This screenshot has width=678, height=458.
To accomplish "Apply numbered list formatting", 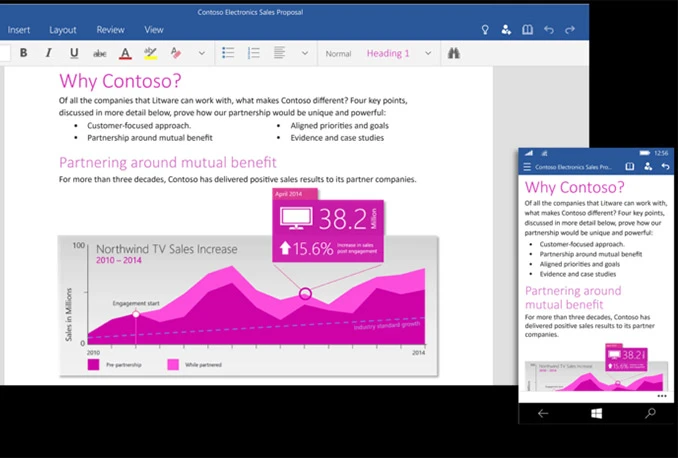I will pyautogui.click(x=253, y=53).
